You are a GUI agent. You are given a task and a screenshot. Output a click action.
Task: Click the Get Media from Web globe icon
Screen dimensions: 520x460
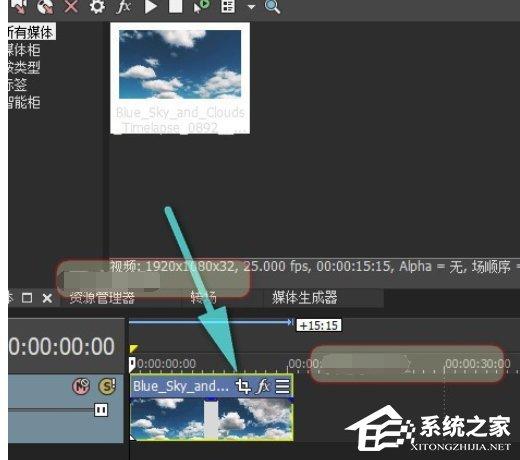[45, 6]
